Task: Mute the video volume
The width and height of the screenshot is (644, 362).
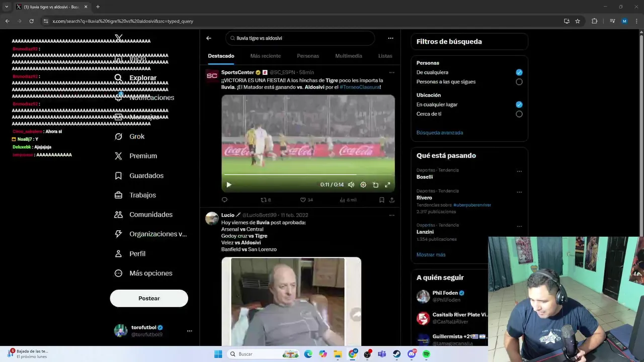Action: click(351, 185)
